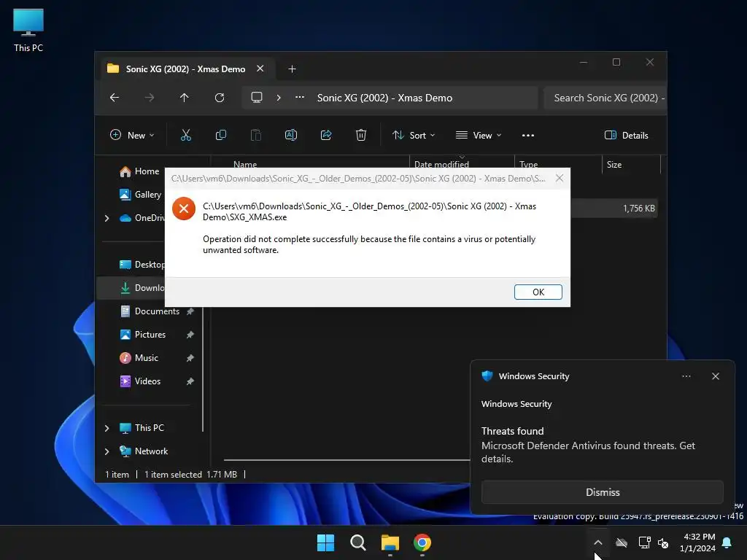
Task: Unpin Documents using its pin icon
Action: click(x=190, y=311)
